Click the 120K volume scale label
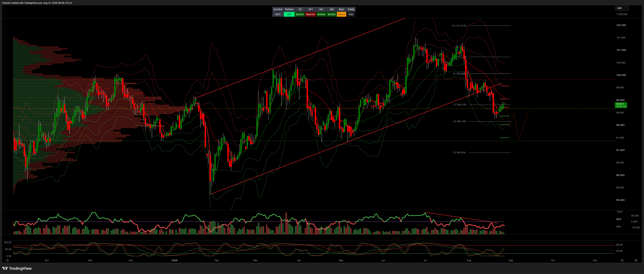The height and width of the screenshot is (274, 644). point(619,212)
